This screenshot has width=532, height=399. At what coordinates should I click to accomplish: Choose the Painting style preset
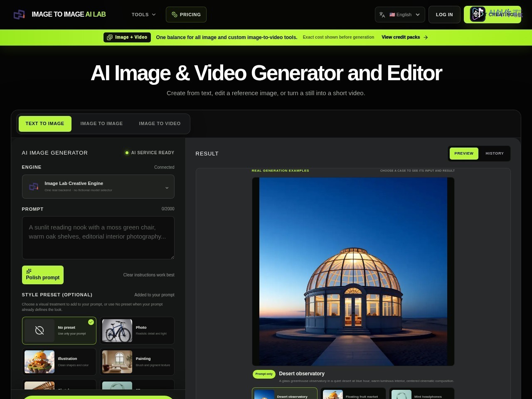[137, 362]
